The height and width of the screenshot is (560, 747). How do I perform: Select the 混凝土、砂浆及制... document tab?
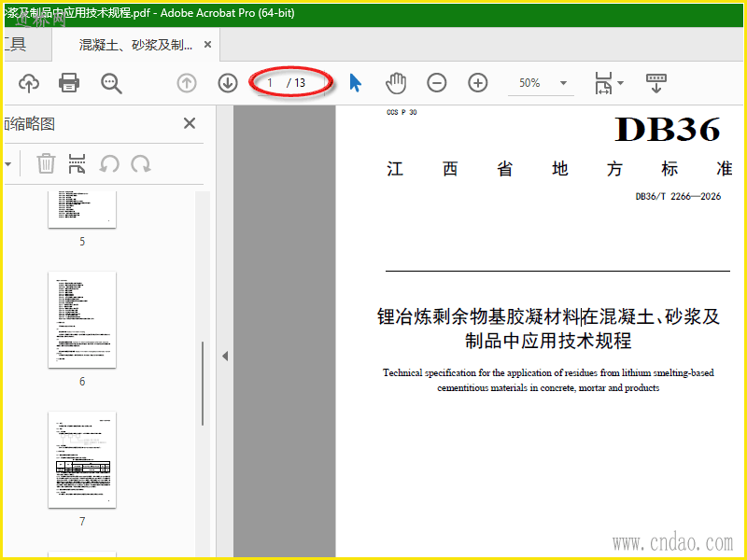(x=135, y=45)
